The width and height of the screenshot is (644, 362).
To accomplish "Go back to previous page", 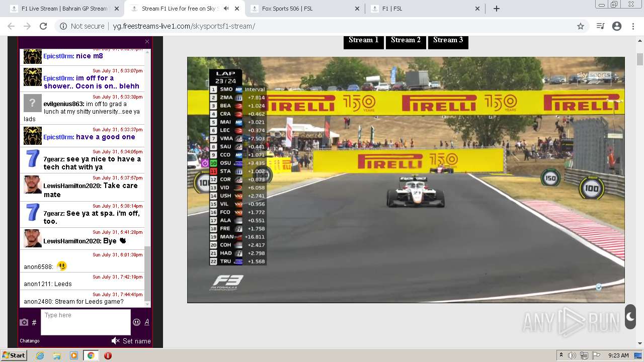I will tap(11, 26).
